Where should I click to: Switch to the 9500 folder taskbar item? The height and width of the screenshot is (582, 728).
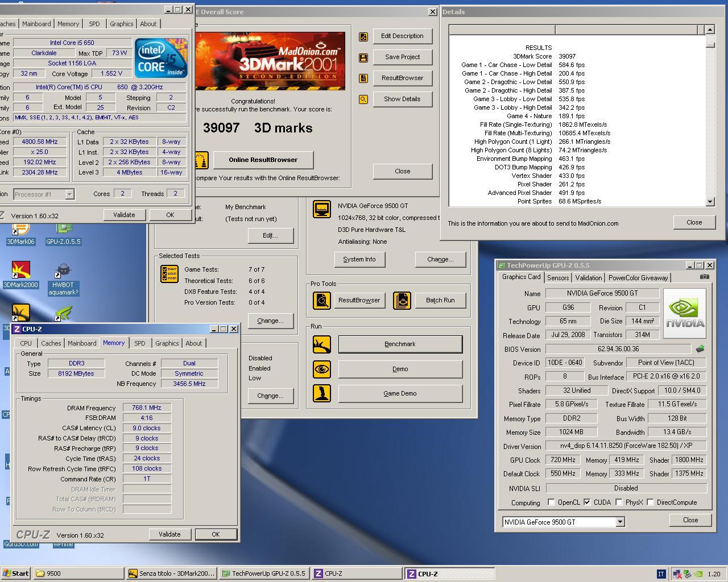pos(78,573)
